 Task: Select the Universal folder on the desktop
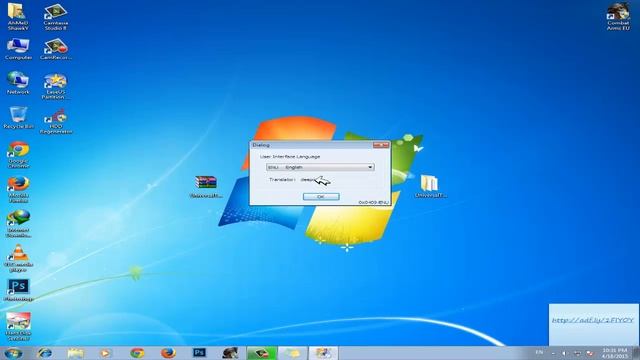(x=430, y=186)
